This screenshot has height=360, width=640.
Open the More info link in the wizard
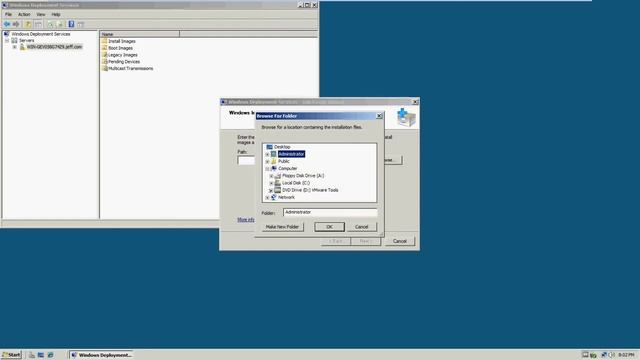tap(246, 220)
